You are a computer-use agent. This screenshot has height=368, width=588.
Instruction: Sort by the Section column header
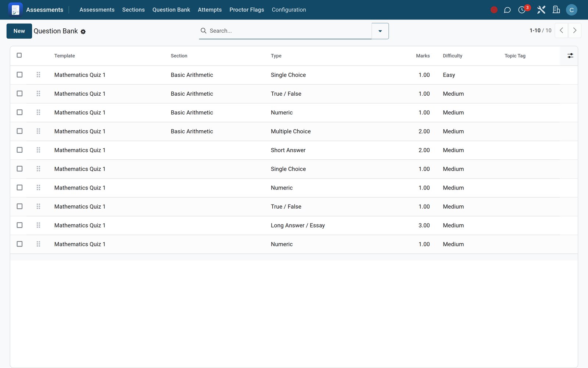179,56
